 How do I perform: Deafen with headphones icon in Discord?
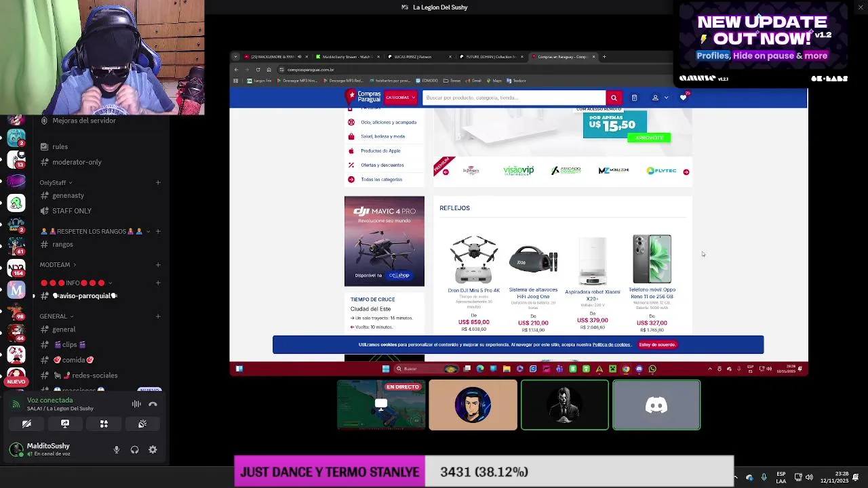pos(134,449)
